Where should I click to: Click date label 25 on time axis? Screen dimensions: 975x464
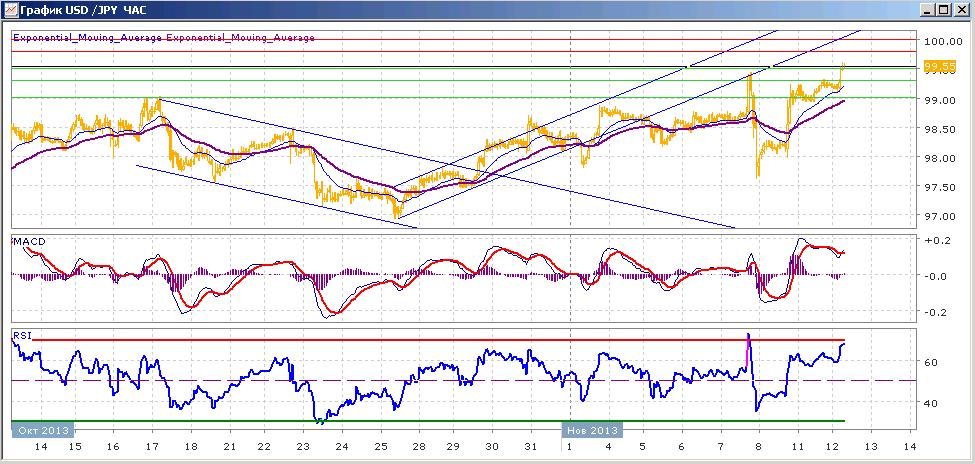pyautogui.click(x=381, y=447)
